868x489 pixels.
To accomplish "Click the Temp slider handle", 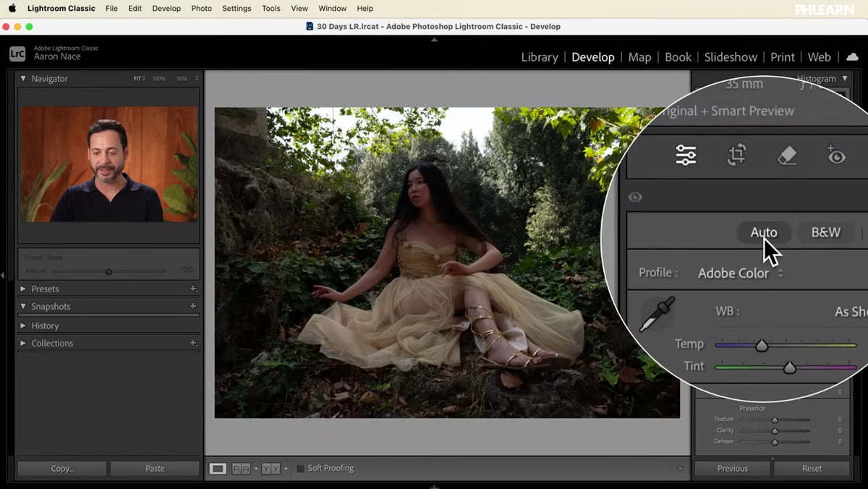I will point(762,346).
